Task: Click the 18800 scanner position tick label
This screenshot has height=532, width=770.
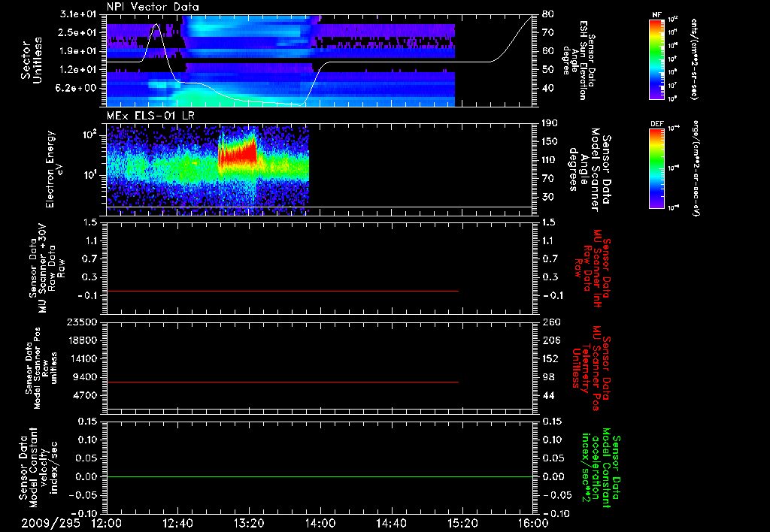Action: (x=82, y=340)
